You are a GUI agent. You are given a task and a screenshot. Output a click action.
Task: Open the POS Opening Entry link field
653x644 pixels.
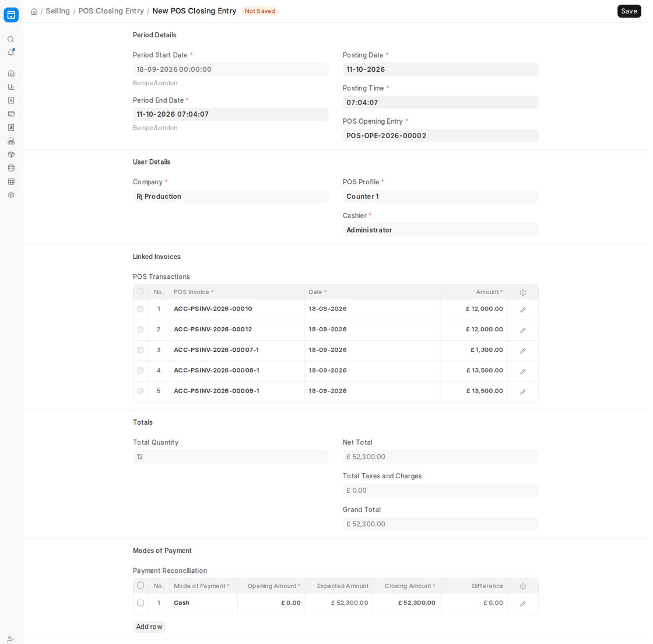tap(440, 135)
